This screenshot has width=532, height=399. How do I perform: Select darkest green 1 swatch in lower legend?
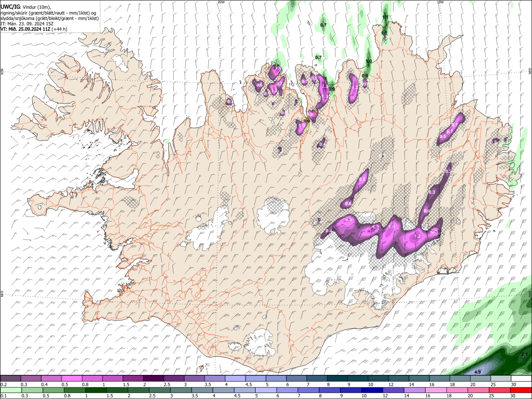[x=96, y=390]
